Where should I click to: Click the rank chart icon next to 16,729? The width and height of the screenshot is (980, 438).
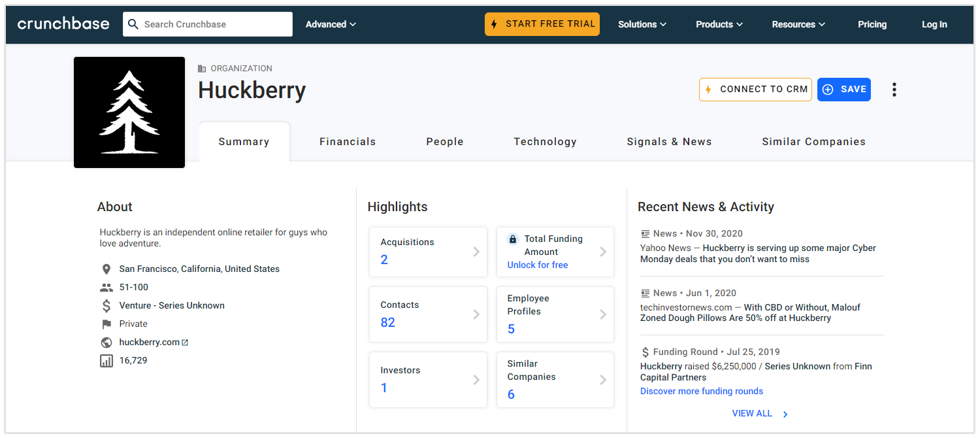point(106,361)
